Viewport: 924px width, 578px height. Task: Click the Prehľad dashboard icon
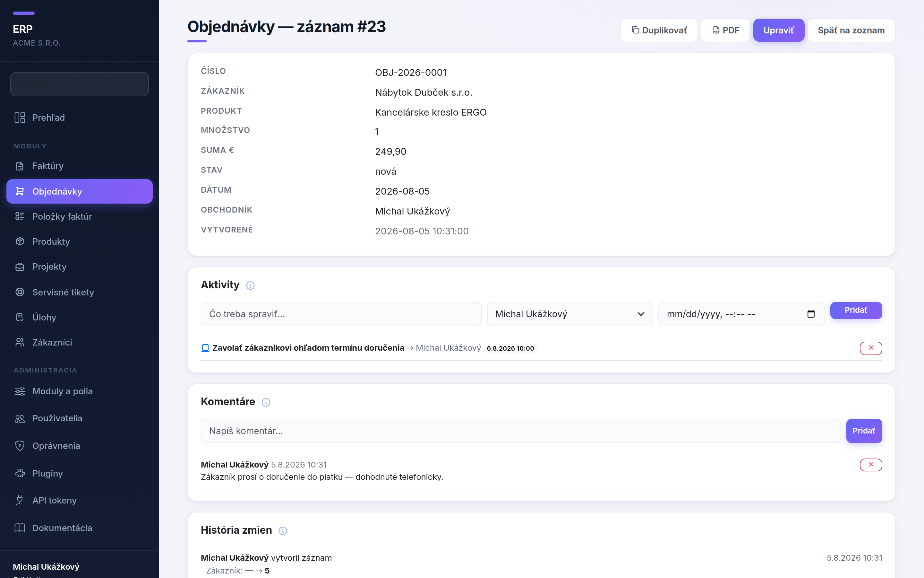tap(20, 117)
